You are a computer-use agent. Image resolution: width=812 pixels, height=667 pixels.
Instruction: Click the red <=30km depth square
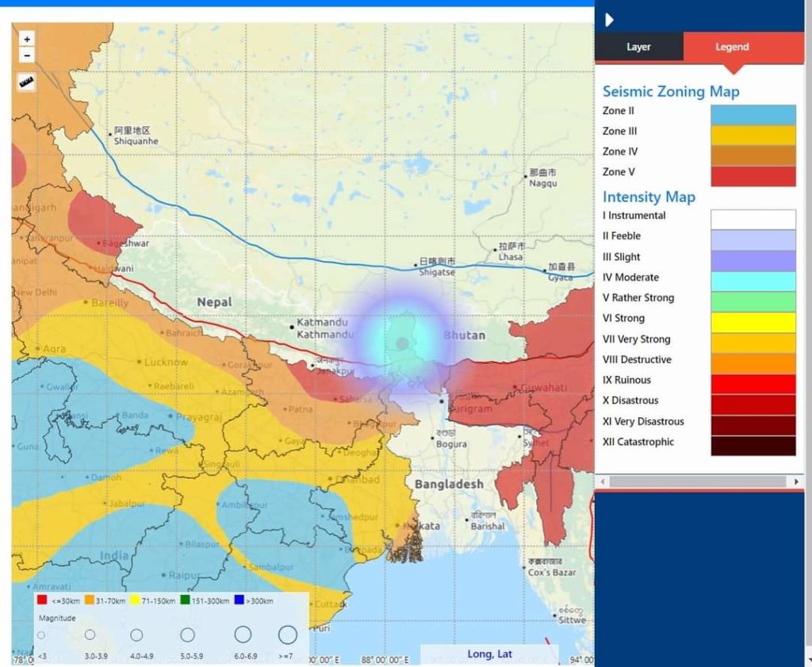tap(41, 601)
